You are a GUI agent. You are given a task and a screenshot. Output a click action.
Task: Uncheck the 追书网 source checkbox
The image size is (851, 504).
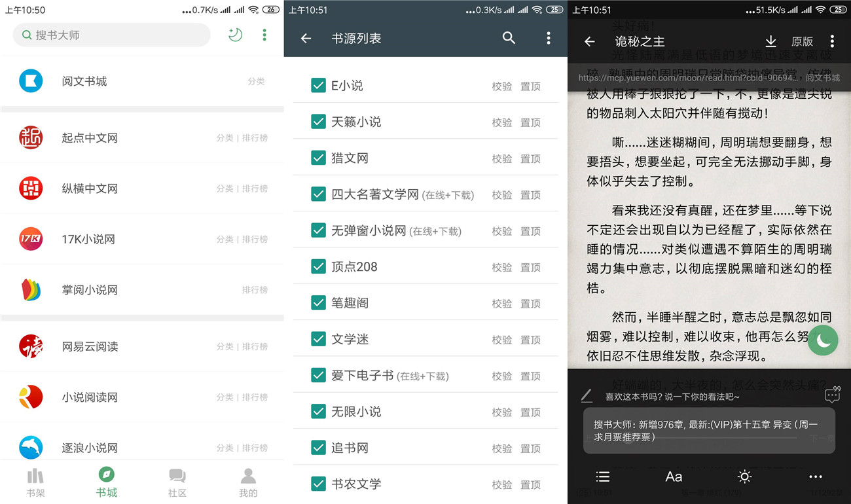tap(318, 448)
